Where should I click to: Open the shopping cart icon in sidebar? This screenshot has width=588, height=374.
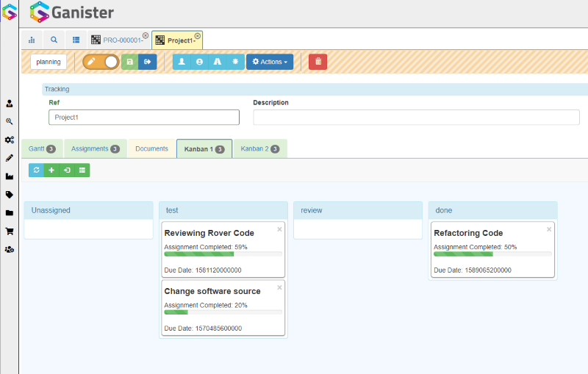(10, 231)
